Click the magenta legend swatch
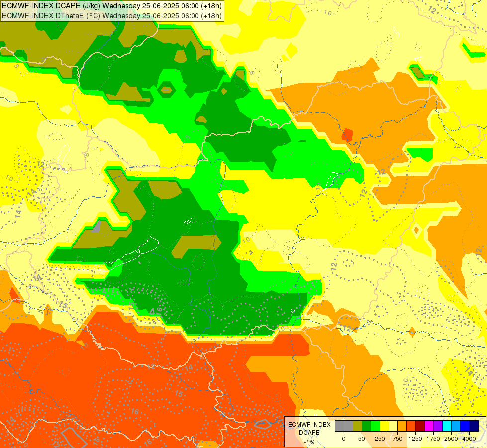The width and height of the screenshot is (487, 448). click(429, 426)
